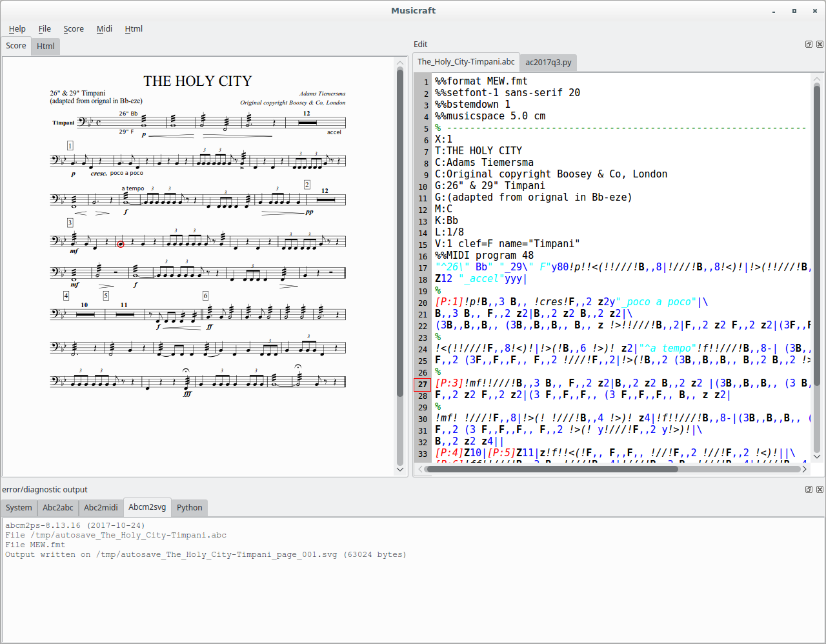The image size is (826, 644).
Task: Show the Abc2abc output tab
Action: pos(58,508)
